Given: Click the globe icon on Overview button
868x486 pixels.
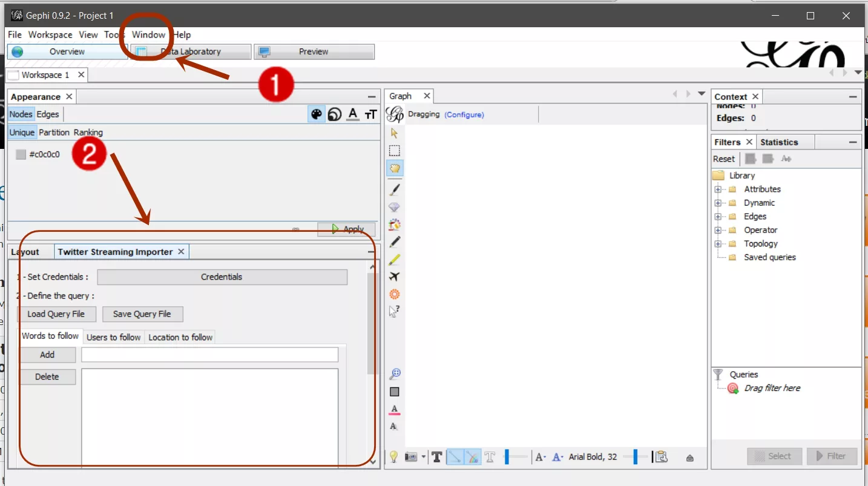Looking at the screenshot, I should [x=18, y=51].
